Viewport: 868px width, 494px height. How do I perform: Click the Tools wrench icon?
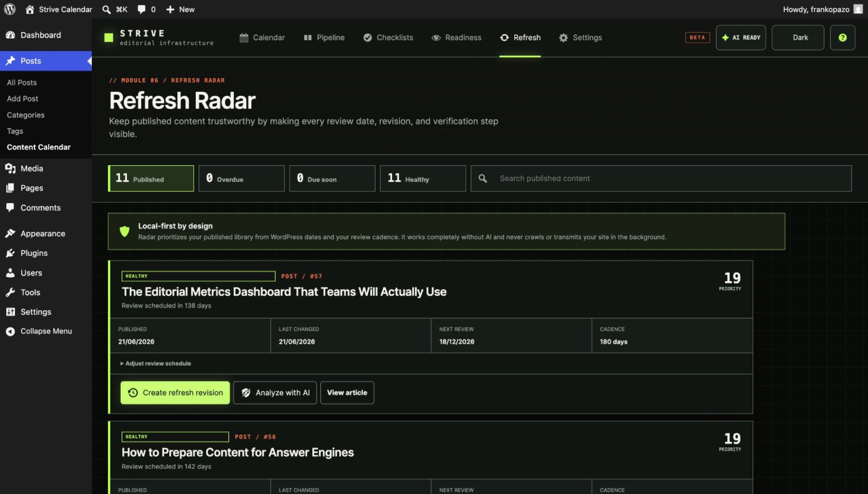point(10,292)
